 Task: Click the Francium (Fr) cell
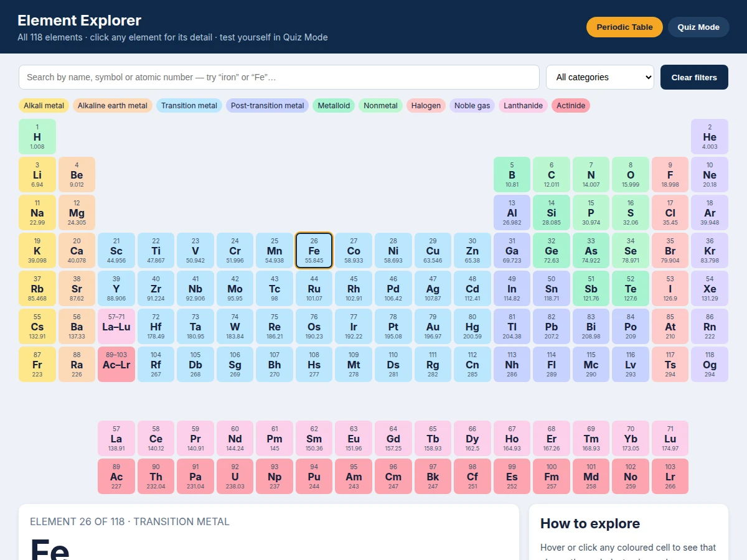pyautogui.click(x=37, y=365)
